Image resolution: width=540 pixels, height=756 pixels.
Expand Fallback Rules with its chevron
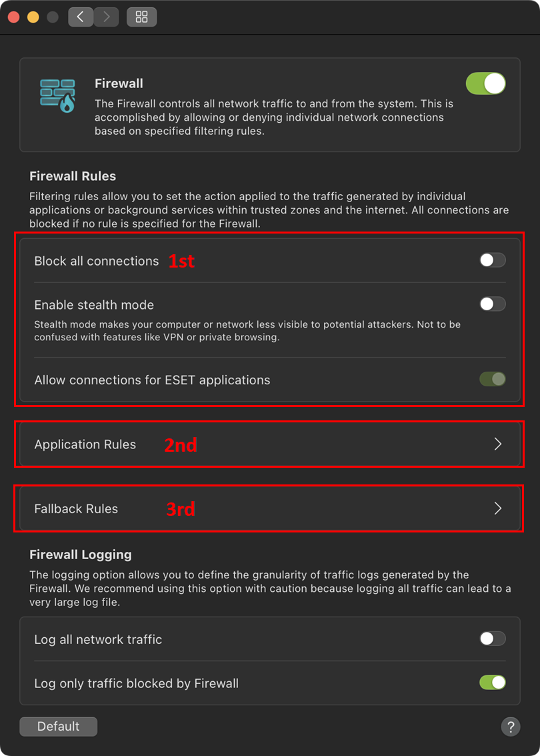pos(498,508)
